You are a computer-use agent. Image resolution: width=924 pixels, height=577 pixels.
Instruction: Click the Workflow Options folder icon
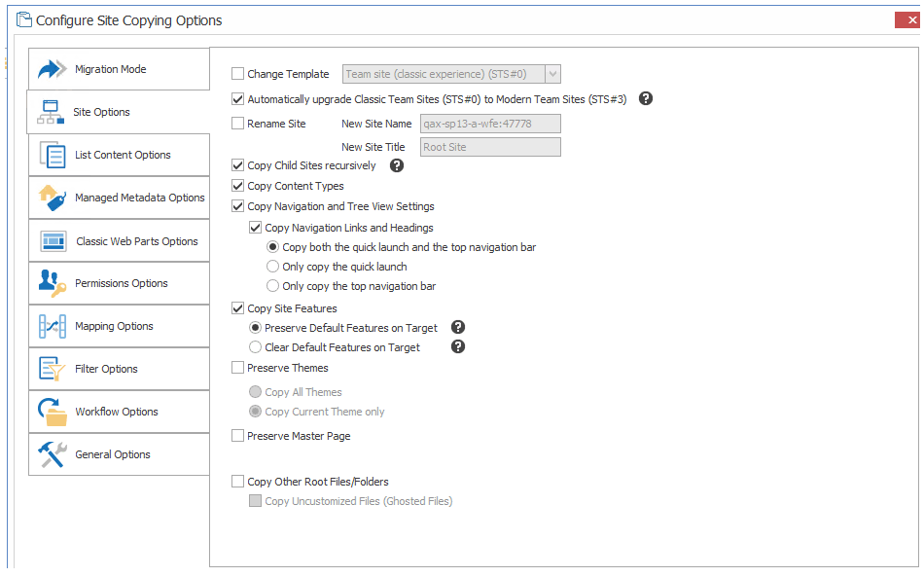[x=52, y=411]
